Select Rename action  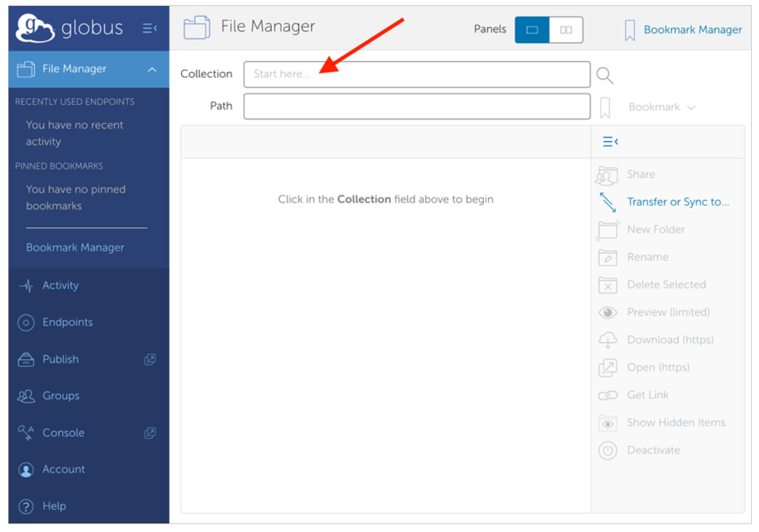pos(647,257)
